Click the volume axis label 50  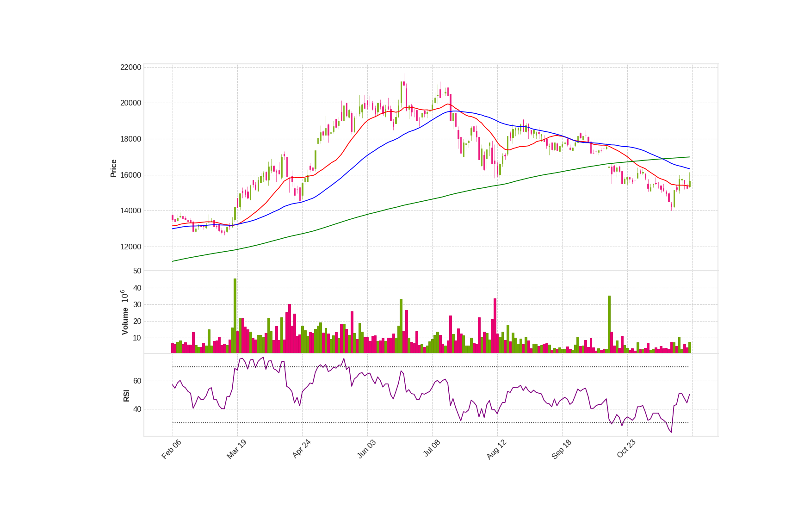(x=137, y=271)
